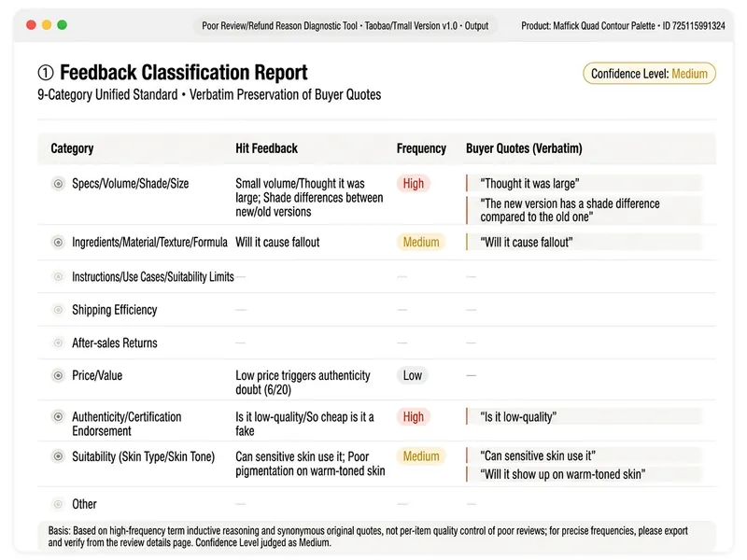Click the circled number one report icon
The width and height of the screenshot is (747, 560).
[x=46, y=73]
